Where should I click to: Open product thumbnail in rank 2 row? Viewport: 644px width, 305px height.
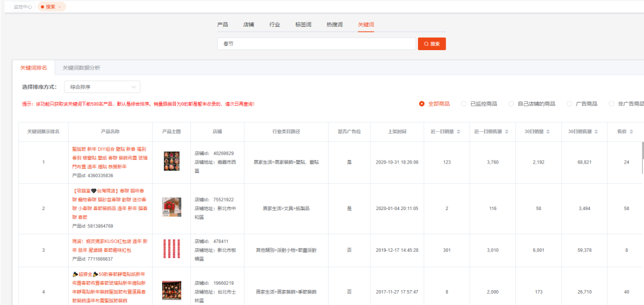[x=171, y=207]
